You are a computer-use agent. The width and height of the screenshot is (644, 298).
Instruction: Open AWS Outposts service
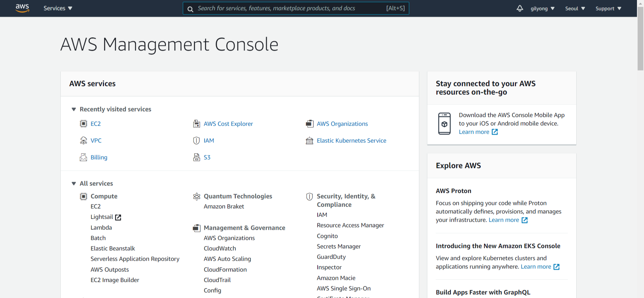point(110,269)
